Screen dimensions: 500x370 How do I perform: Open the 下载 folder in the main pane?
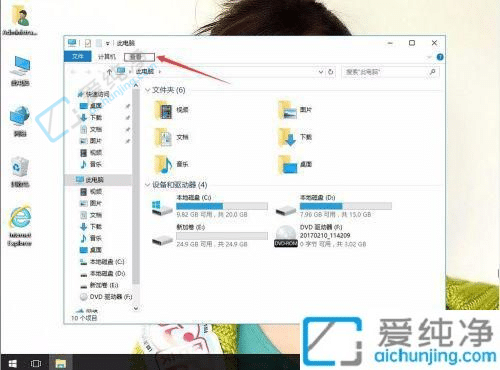point(295,137)
